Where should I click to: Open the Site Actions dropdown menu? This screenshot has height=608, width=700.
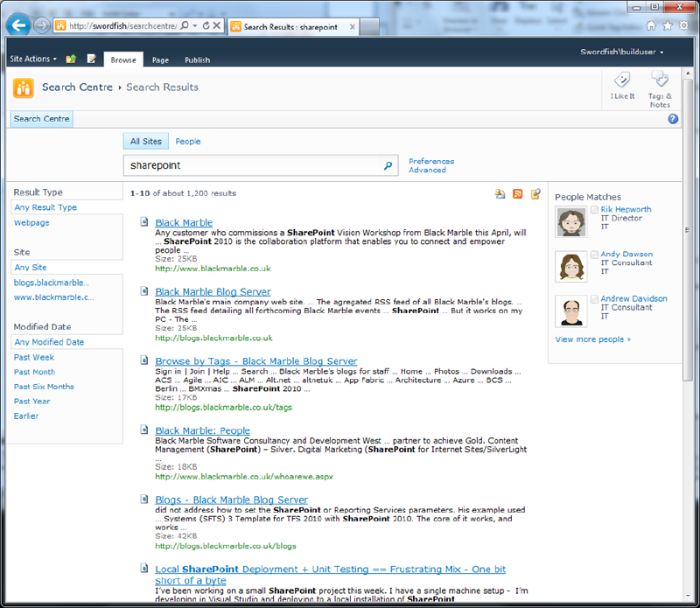coord(33,59)
